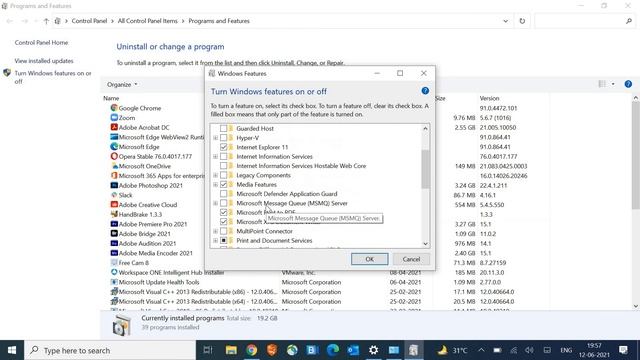
Task: Check Internet Information Services Hostable Web Core
Action: pyautogui.click(x=223, y=166)
